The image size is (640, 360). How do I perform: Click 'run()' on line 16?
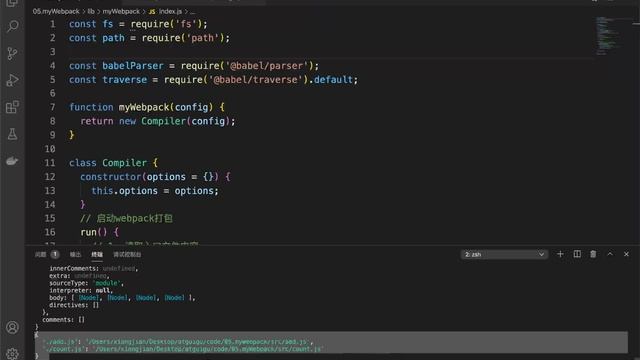(94, 232)
